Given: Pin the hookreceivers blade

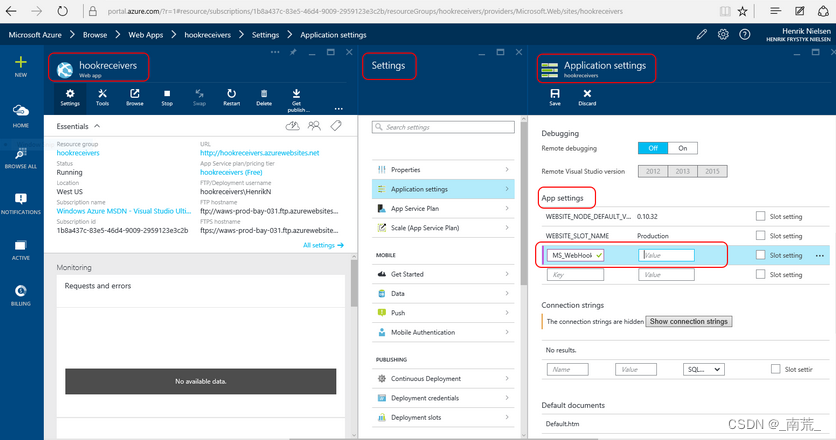Looking at the screenshot, I should 293,52.
